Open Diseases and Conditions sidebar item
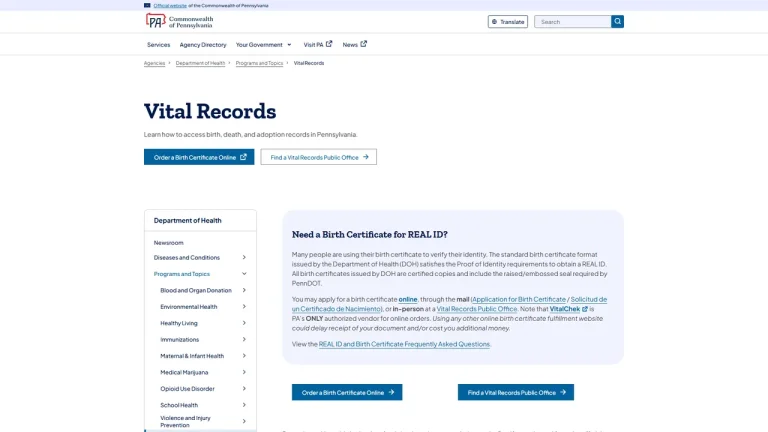The width and height of the screenshot is (768, 432). (187, 258)
